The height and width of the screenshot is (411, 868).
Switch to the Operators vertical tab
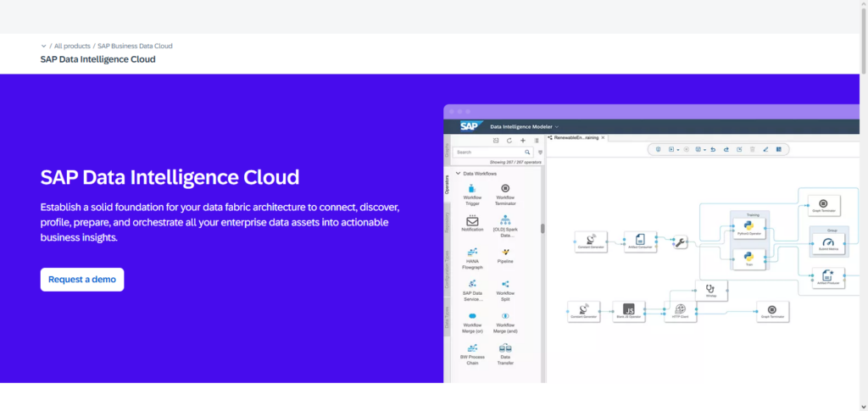448,185
